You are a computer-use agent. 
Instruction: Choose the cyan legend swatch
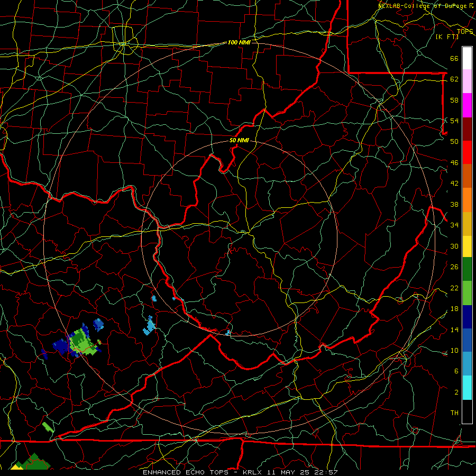[x=467, y=388]
